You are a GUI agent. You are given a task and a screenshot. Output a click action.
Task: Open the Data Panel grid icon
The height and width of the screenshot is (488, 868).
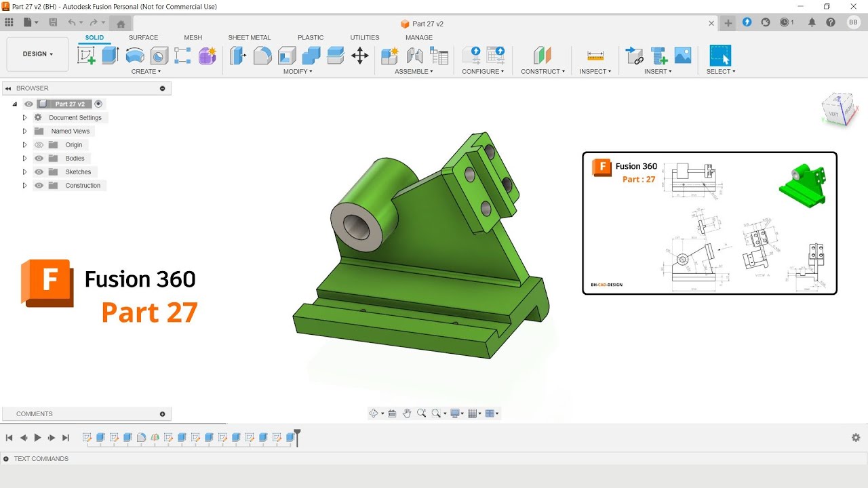[x=9, y=22]
